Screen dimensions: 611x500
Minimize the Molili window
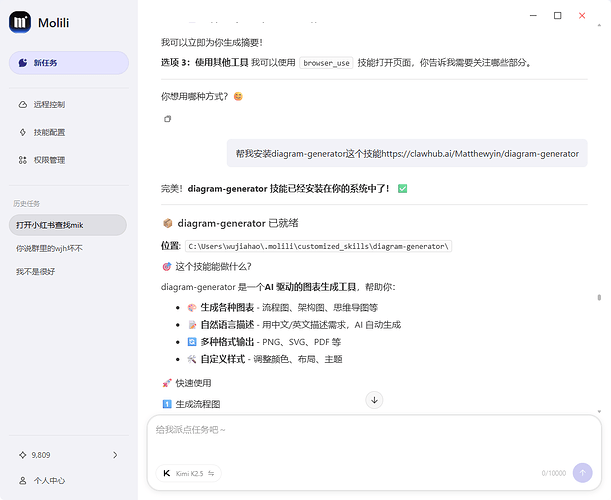point(533,16)
